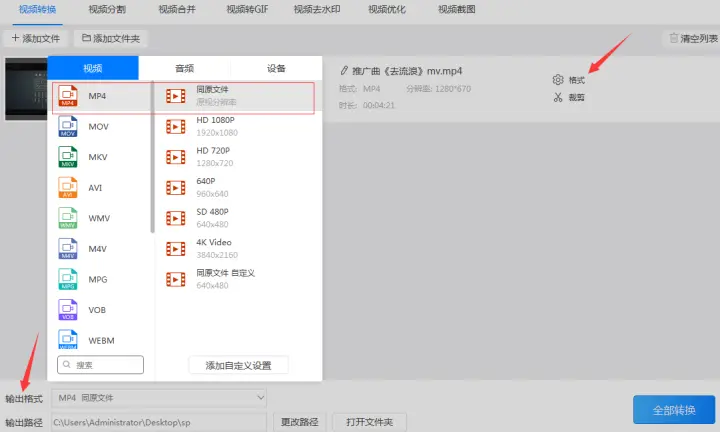Open the 输出格式 dropdown
The image size is (720, 432).
coord(159,398)
